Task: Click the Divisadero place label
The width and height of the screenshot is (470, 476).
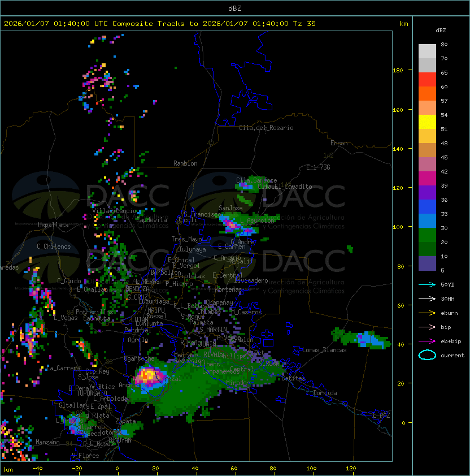Action: click(x=251, y=280)
